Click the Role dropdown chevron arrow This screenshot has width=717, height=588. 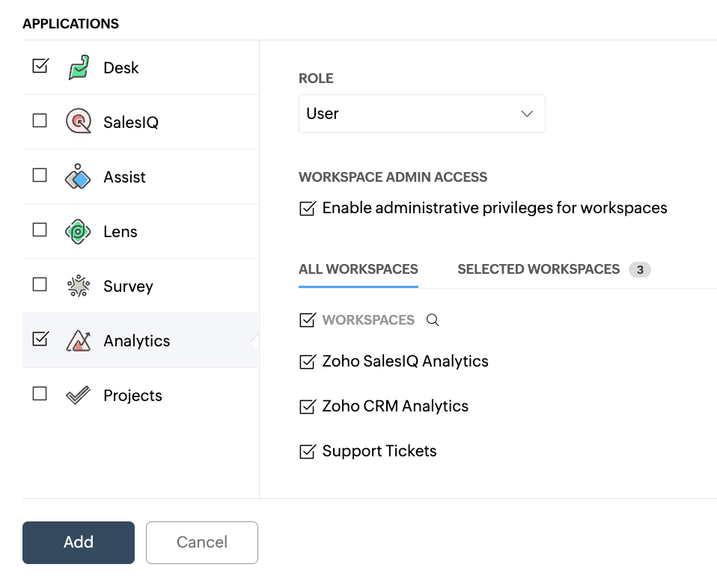(x=527, y=114)
